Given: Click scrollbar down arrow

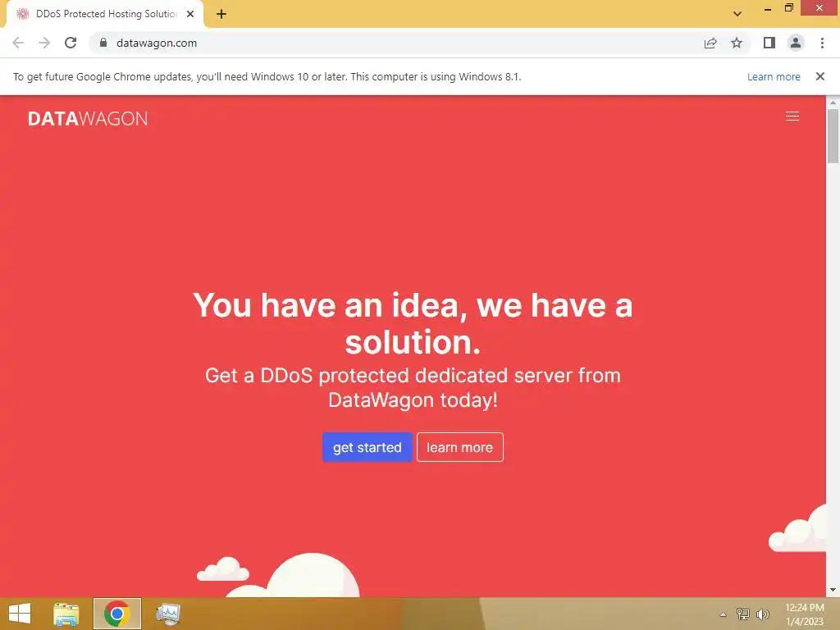Looking at the screenshot, I should pos(833,590).
